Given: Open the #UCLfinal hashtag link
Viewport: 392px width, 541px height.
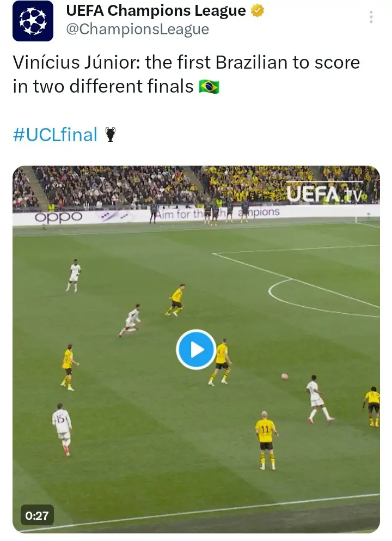Looking at the screenshot, I should point(55,134).
